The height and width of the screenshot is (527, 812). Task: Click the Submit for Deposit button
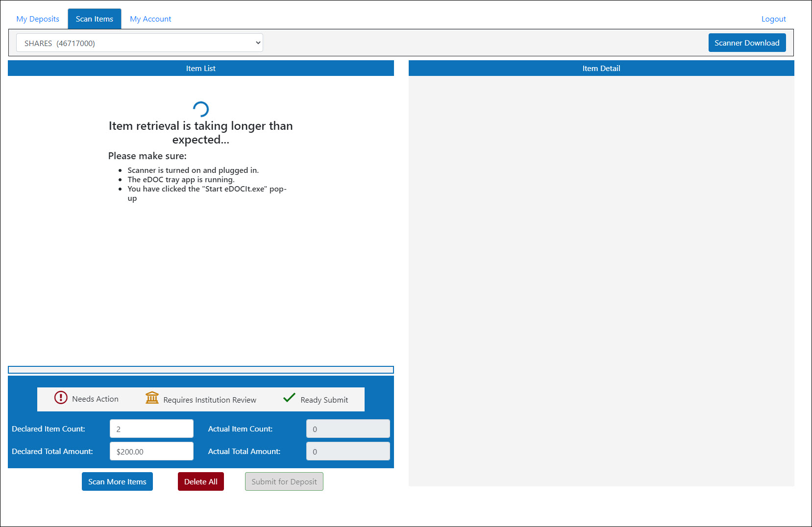[x=284, y=481]
